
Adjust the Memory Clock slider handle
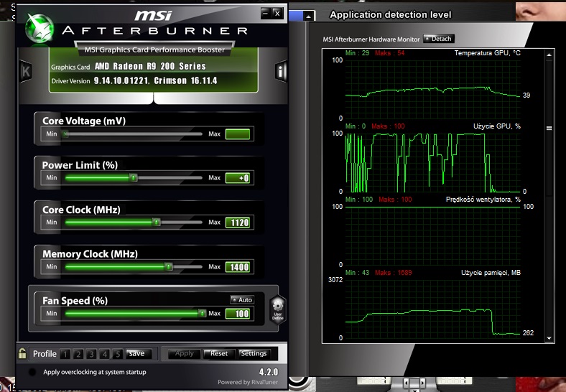168,267
